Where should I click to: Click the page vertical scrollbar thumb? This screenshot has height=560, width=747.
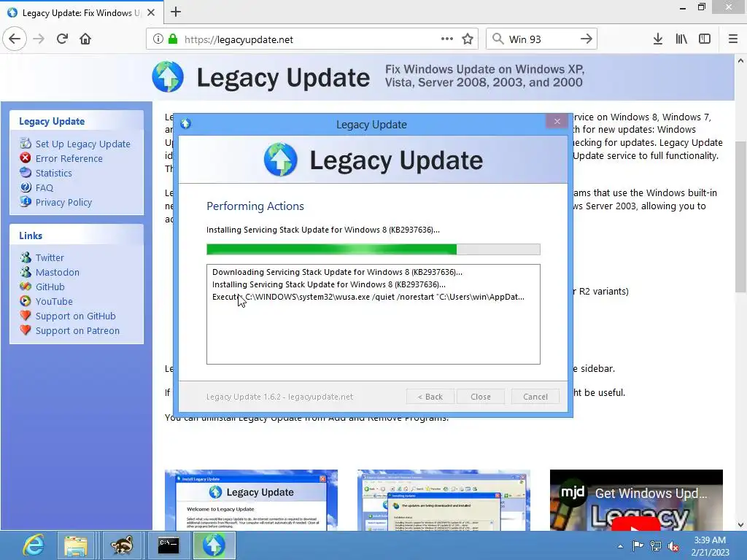click(x=740, y=217)
